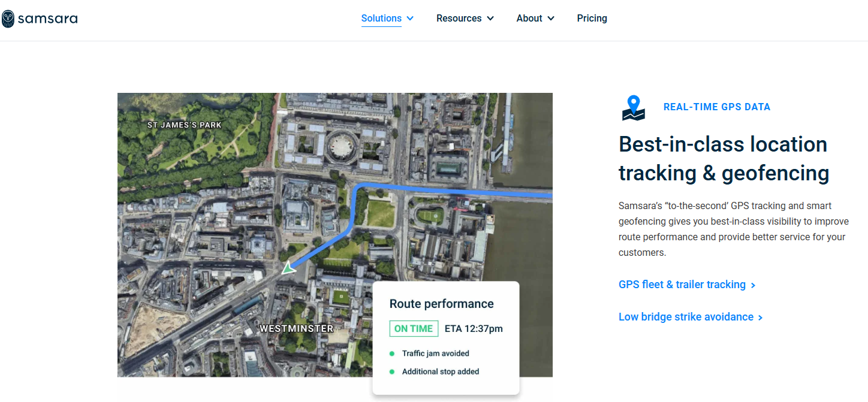Click the blue GPS map pin icon
The width and height of the screenshot is (868, 402).
coord(633,108)
